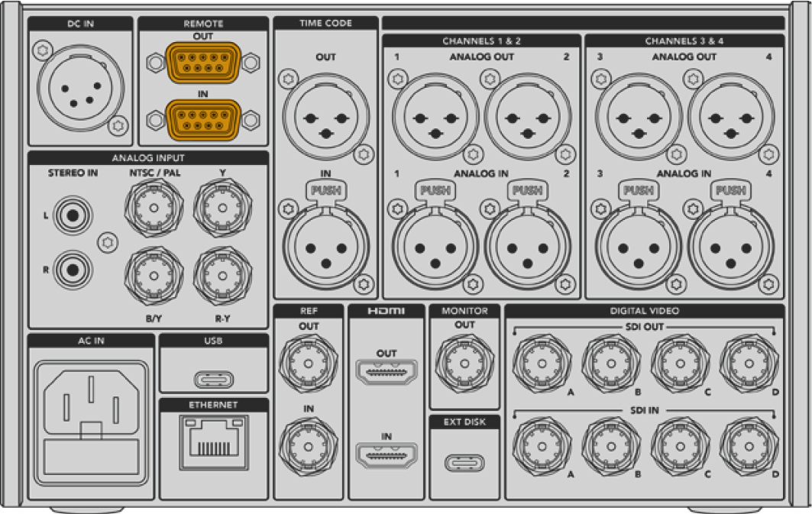Select ANALOG OUT channel 3 XLR connector
Screen dimensions: 812x514
pos(639,117)
